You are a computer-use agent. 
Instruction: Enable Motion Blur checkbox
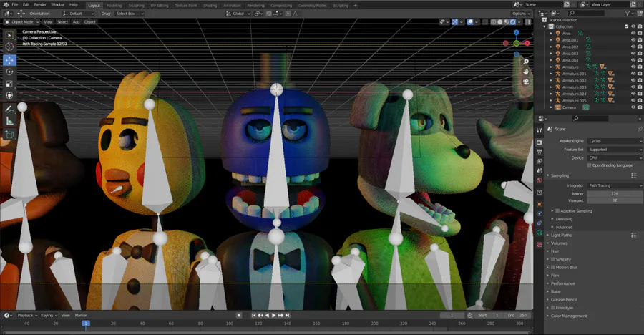pyautogui.click(x=553, y=267)
